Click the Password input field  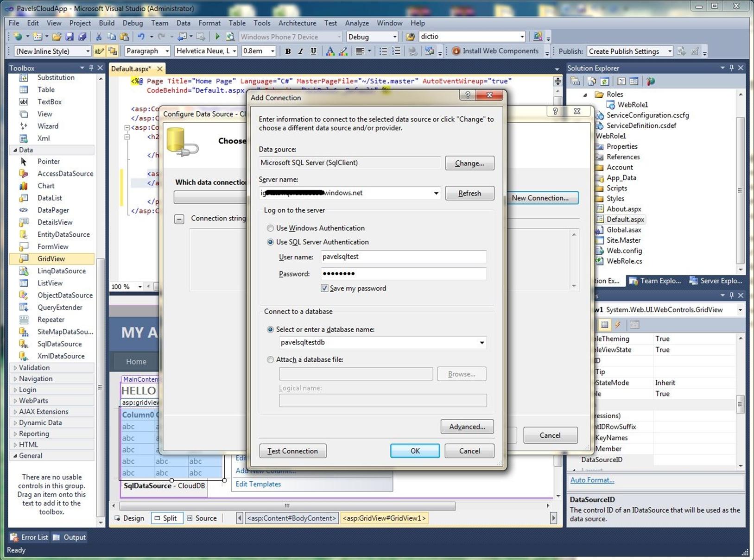click(404, 274)
